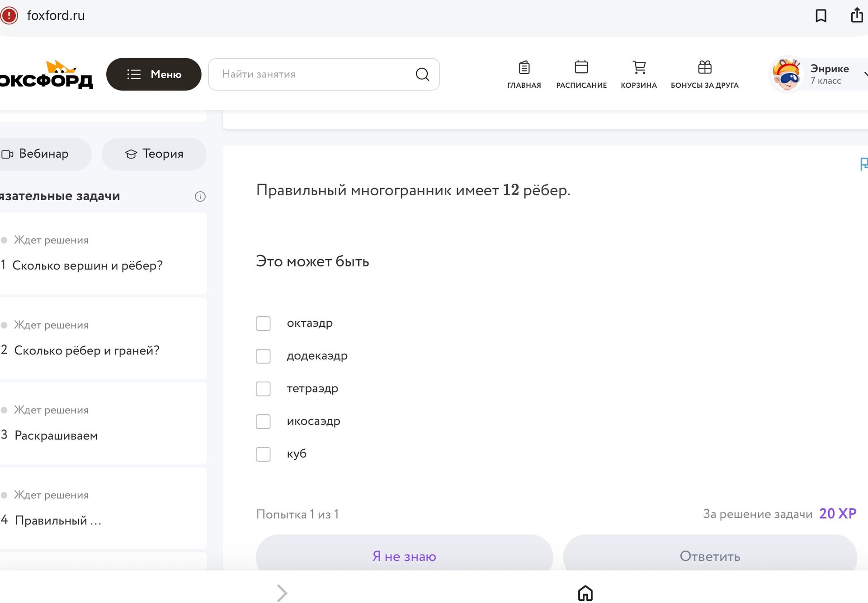The image size is (868, 603).
Task: Click the Я не знаю button
Action: click(x=404, y=553)
